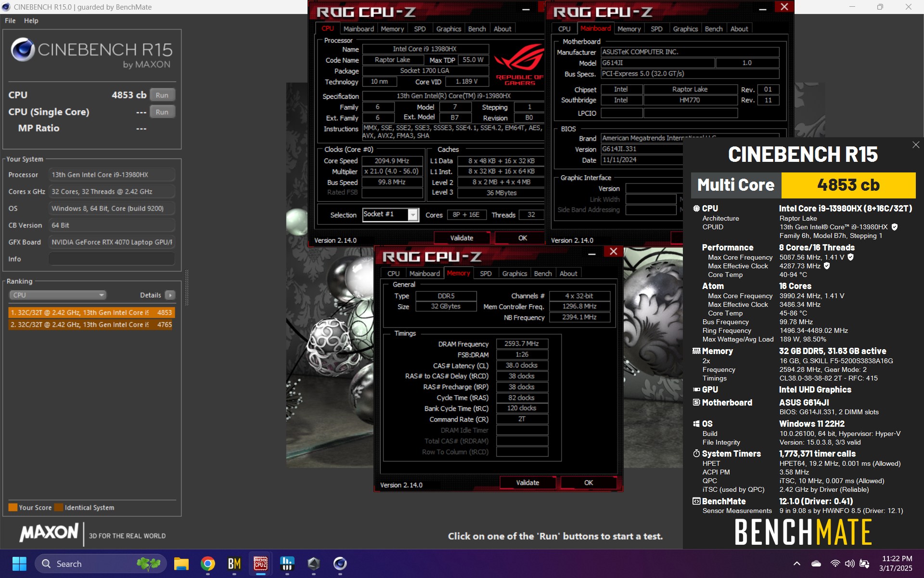
Task: Open the taskbar Search box
Action: [101, 564]
